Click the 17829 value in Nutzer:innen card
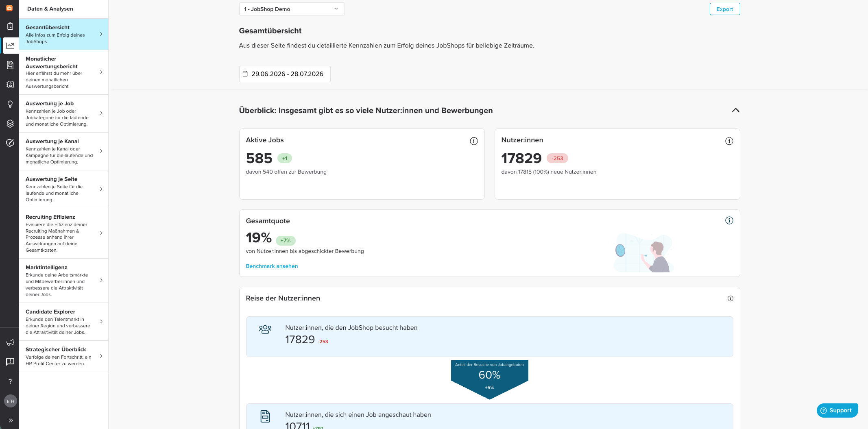This screenshot has height=429, width=868. click(521, 158)
